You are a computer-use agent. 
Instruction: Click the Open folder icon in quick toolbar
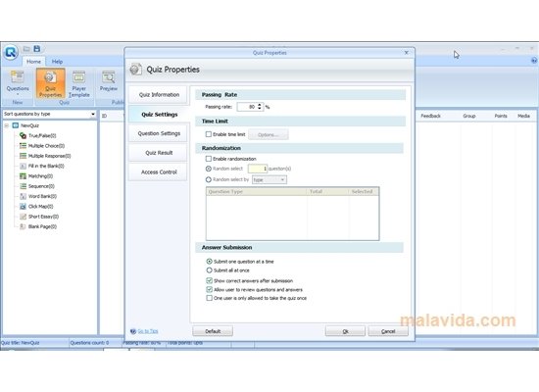point(26,49)
